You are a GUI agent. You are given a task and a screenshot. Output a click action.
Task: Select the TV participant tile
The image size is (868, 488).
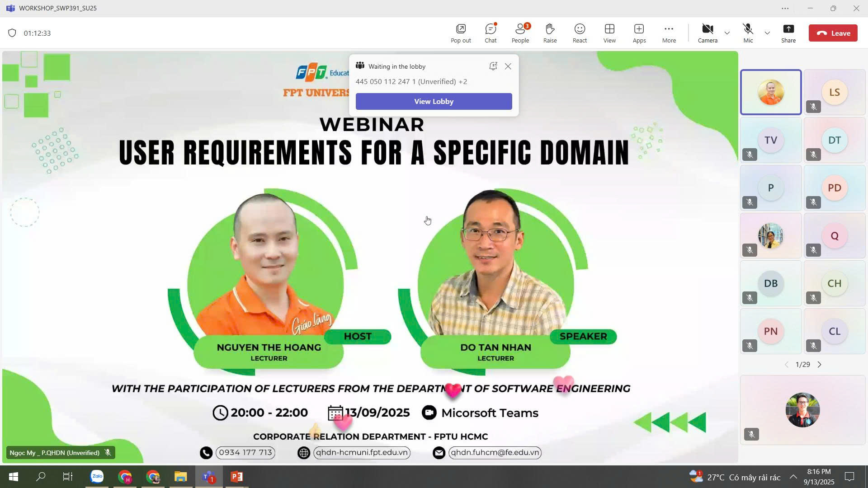770,140
